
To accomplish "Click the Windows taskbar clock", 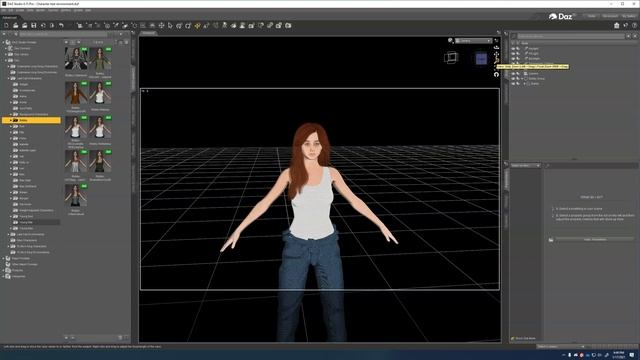I will (619, 355).
